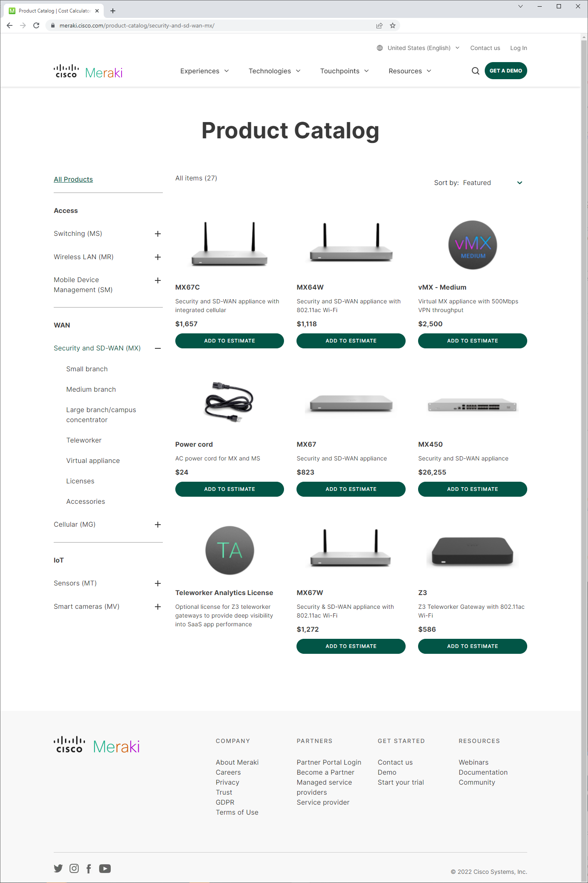The height and width of the screenshot is (883, 588).
Task: Select the Teleworker subcategory filter
Action: [x=84, y=440]
